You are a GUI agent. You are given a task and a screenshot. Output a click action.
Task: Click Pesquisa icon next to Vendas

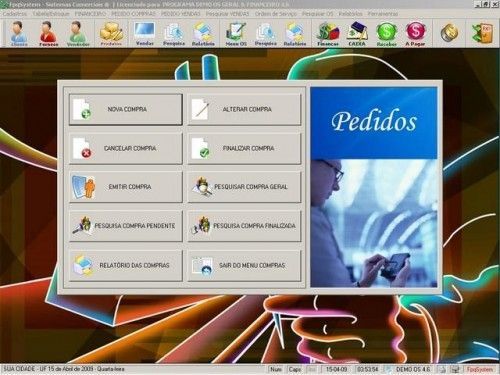174,33
